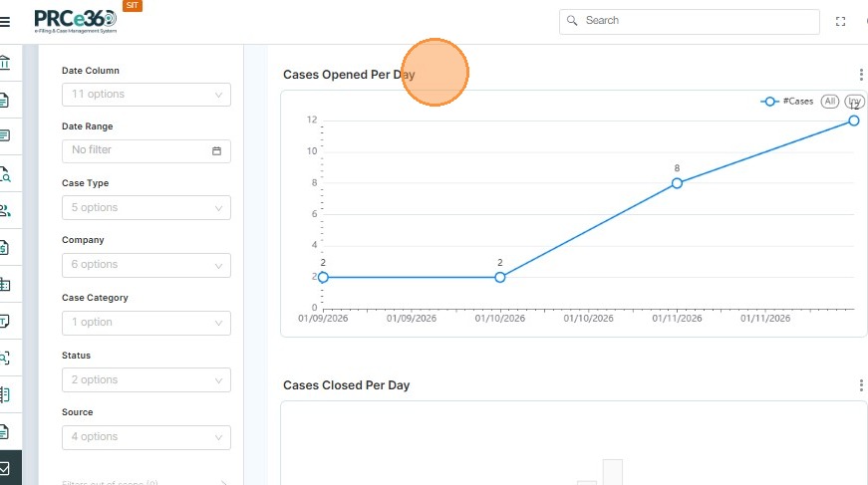Click the data point labeled 8
This screenshot has width=868, height=485.
677,183
